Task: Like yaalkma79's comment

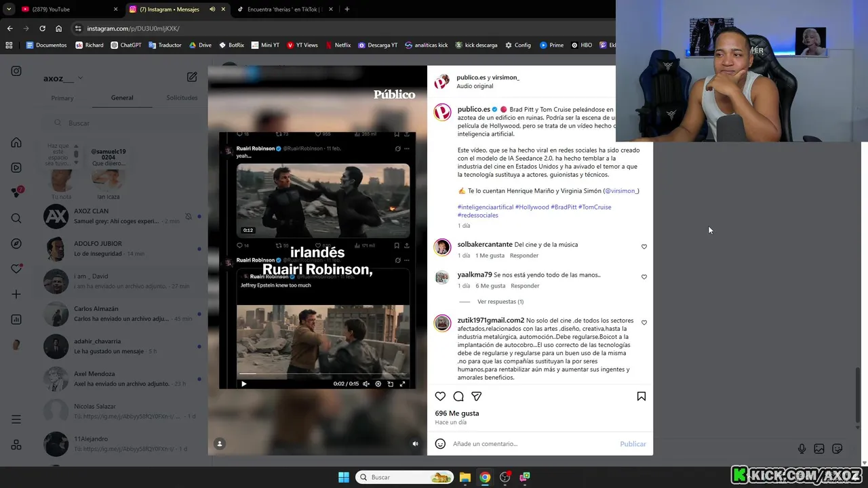Action: [x=644, y=277]
